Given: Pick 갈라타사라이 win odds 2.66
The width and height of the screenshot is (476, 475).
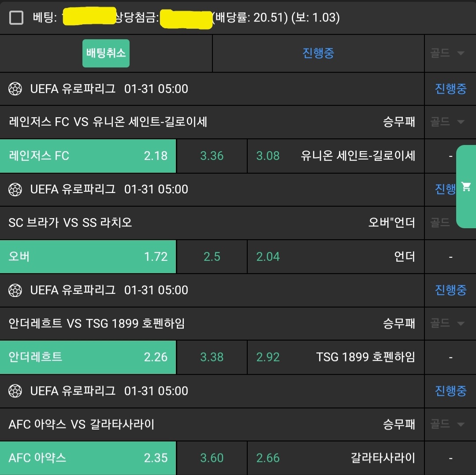Looking at the screenshot, I should tap(336, 458).
